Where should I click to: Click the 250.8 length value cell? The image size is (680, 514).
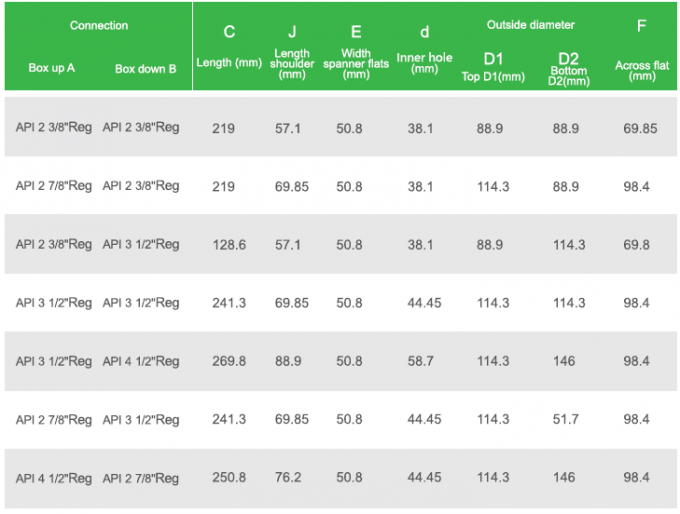pyautogui.click(x=229, y=478)
